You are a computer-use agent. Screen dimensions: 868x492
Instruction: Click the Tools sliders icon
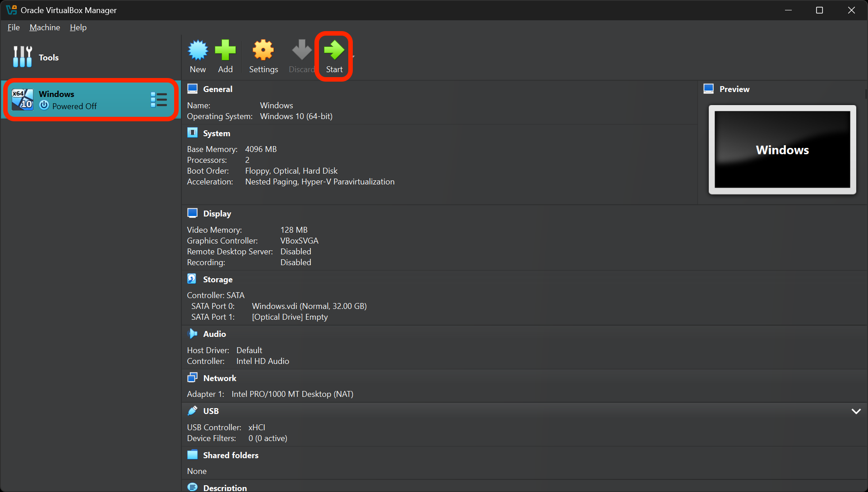click(x=22, y=57)
